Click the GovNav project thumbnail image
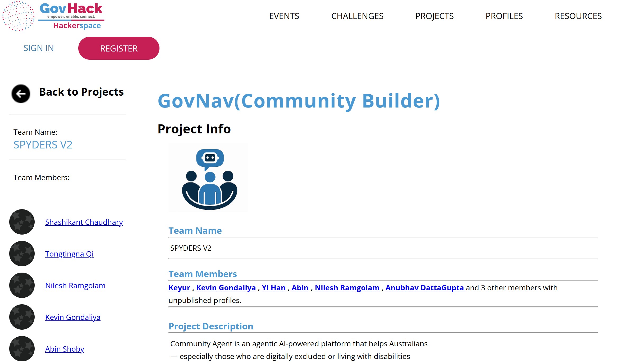 point(208,178)
